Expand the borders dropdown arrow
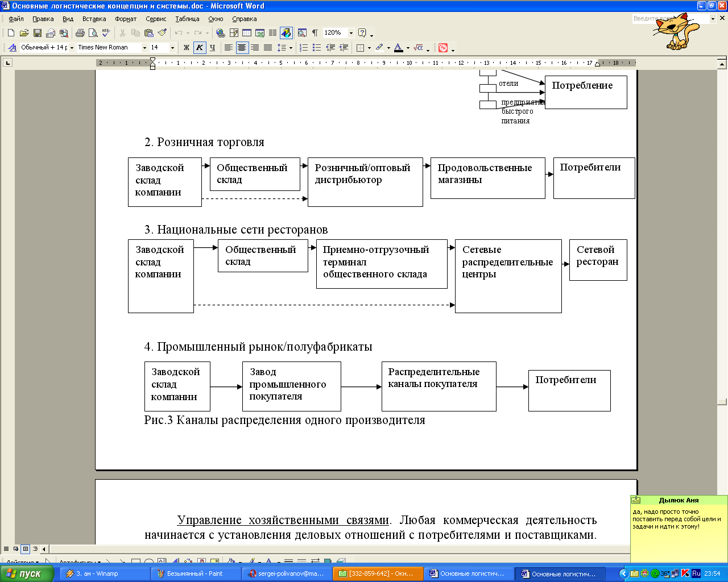This screenshot has width=728, height=582. click(x=369, y=48)
